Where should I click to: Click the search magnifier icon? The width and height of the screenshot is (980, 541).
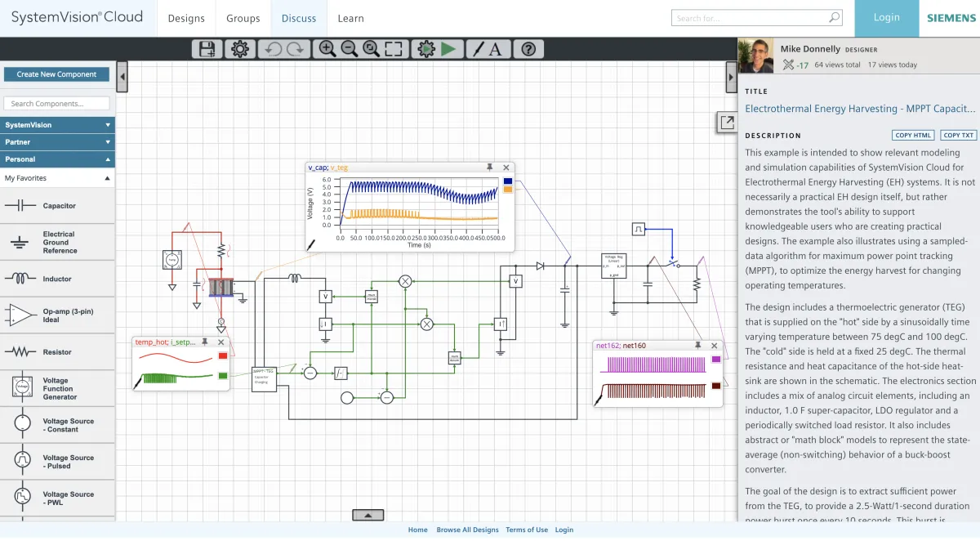[834, 17]
